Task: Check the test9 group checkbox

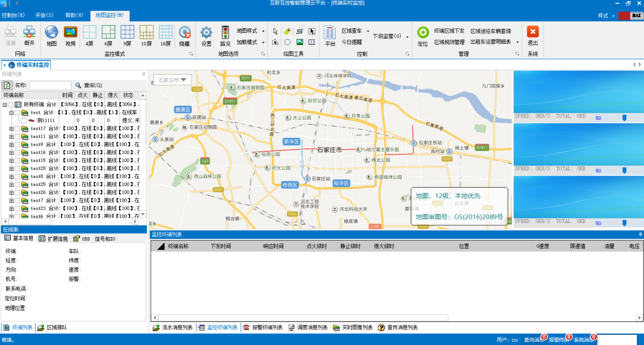Action: coord(17,145)
